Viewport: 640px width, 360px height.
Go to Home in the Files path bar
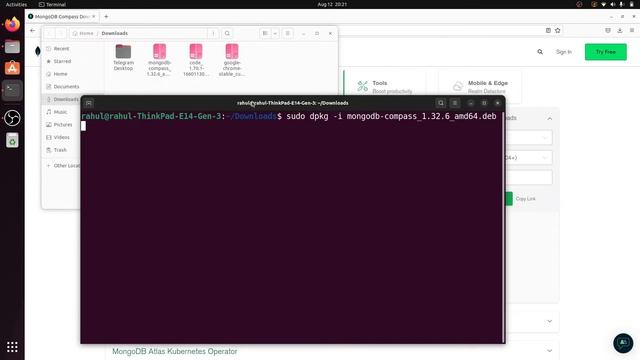click(x=83, y=33)
